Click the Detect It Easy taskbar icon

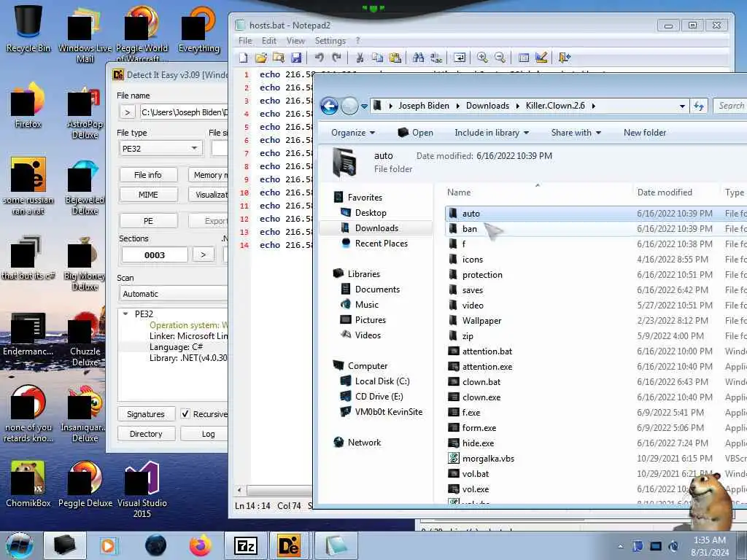pyautogui.click(x=289, y=545)
